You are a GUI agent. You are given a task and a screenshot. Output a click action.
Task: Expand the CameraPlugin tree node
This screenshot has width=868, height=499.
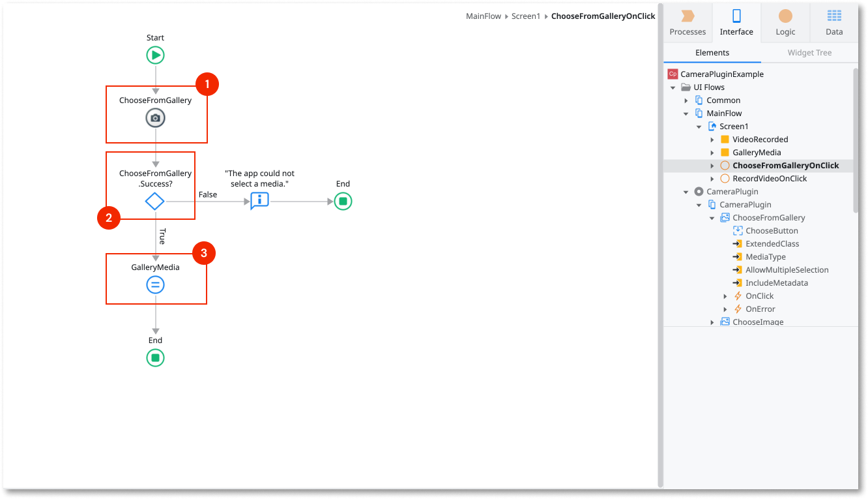(686, 191)
